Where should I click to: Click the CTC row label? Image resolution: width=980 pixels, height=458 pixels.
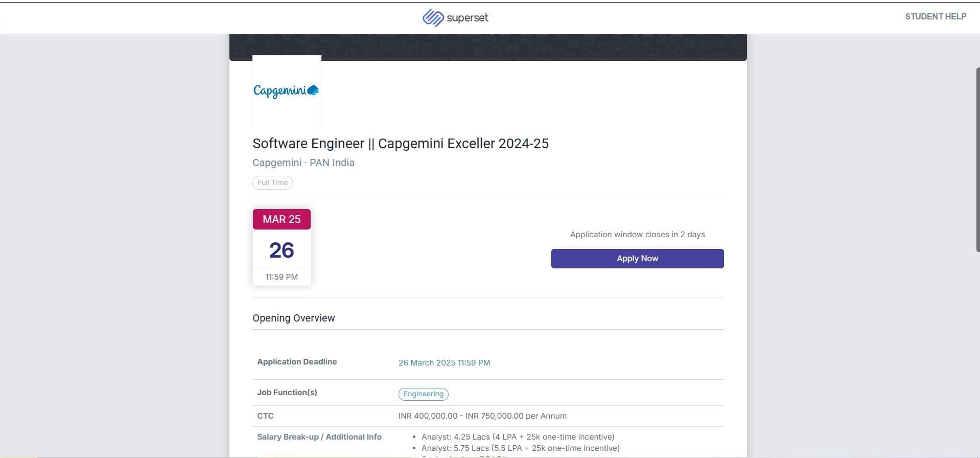click(265, 416)
